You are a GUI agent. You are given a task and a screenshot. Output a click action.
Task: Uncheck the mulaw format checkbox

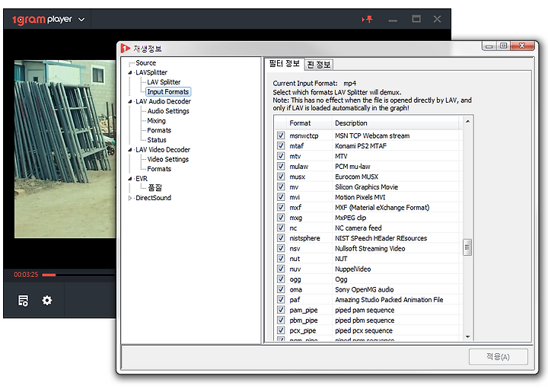click(x=281, y=166)
